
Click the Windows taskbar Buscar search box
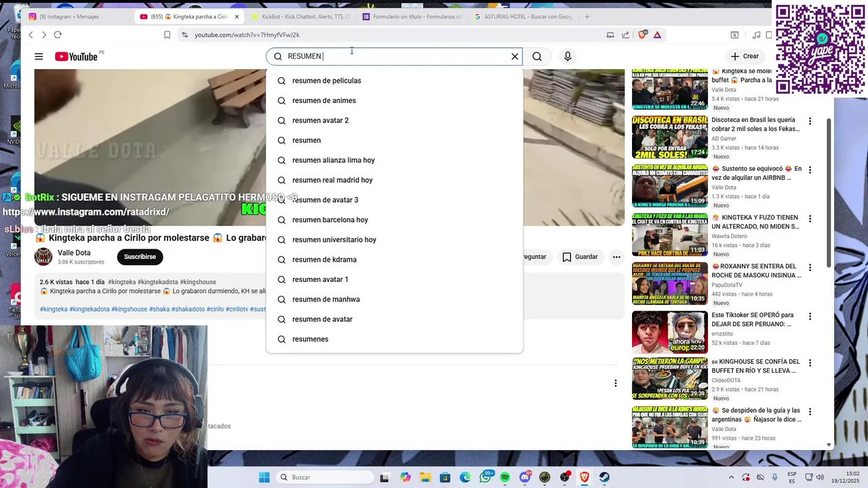pyautogui.click(x=325, y=477)
